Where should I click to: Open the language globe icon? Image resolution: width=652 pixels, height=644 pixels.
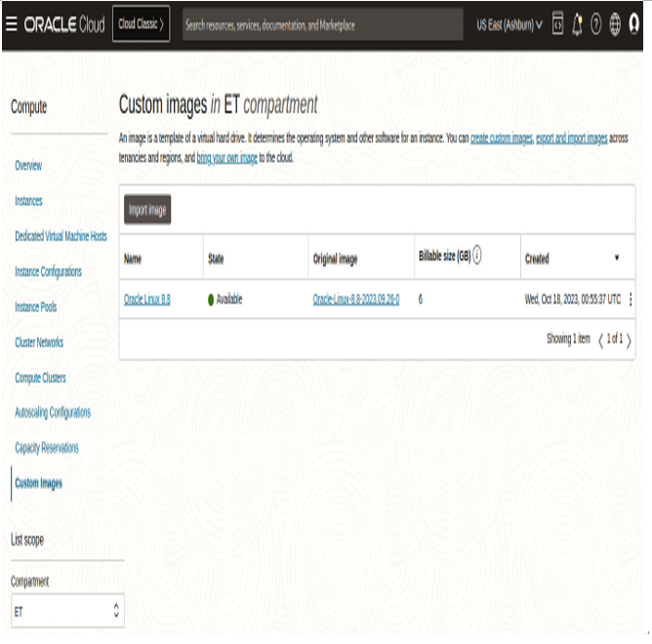pyautogui.click(x=615, y=24)
